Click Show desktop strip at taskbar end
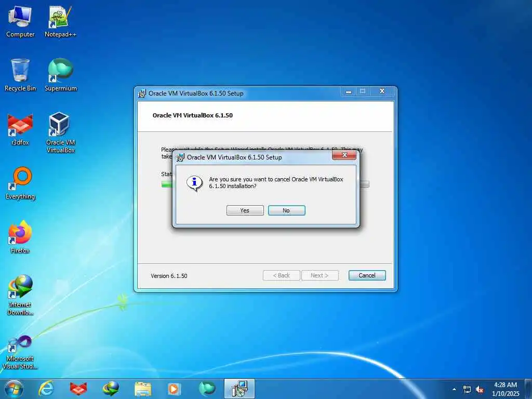 point(528,389)
